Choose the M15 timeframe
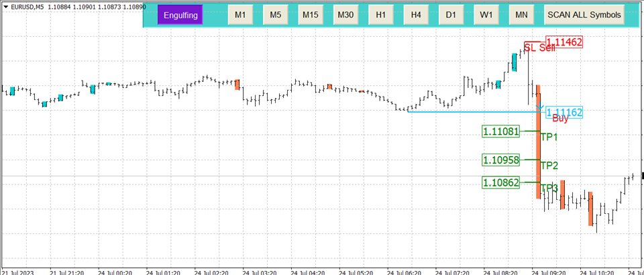The height and width of the screenshot is (275, 644). 310,15
